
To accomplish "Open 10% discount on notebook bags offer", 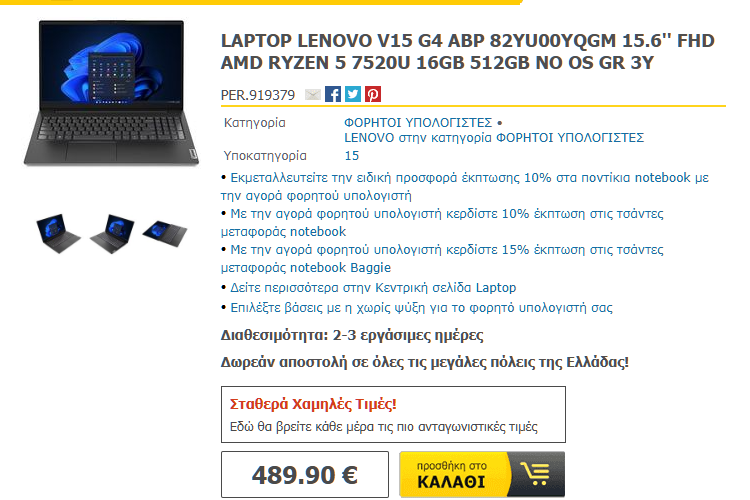I will (x=442, y=222).
